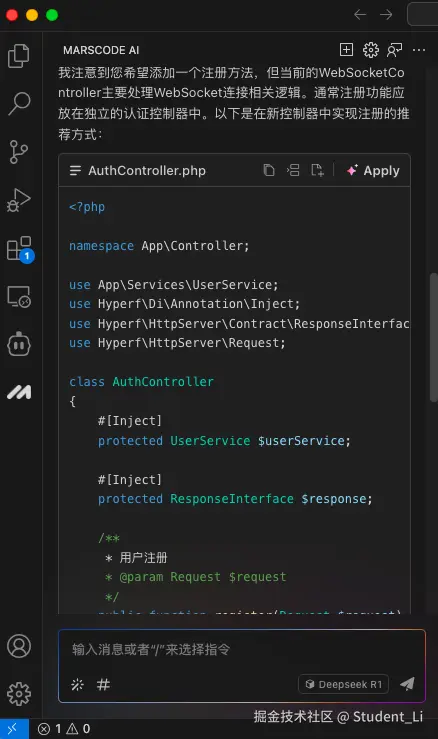The image size is (438, 739).
Task: Apply the AuthController.php suggestion
Action: tap(373, 170)
